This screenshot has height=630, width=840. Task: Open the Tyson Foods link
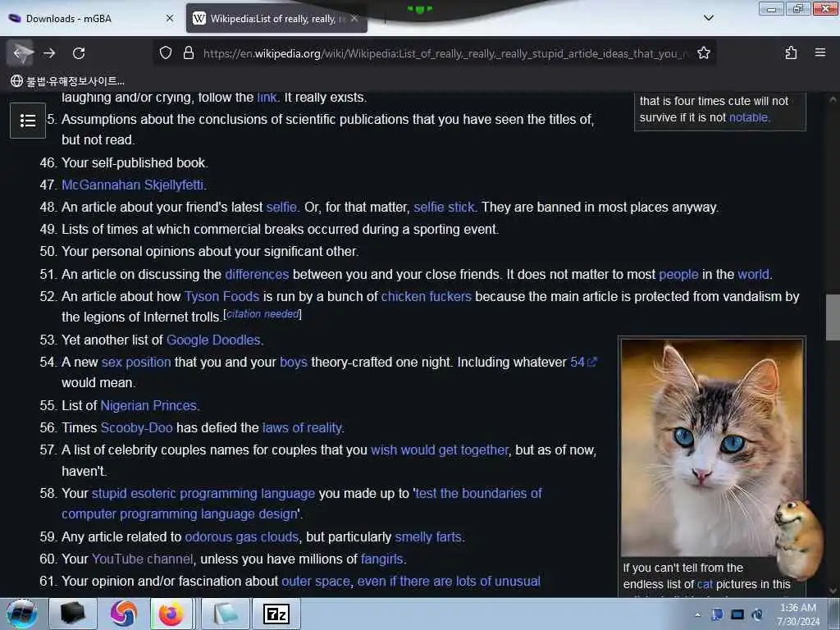pyautogui.click(x=221, y=297)
